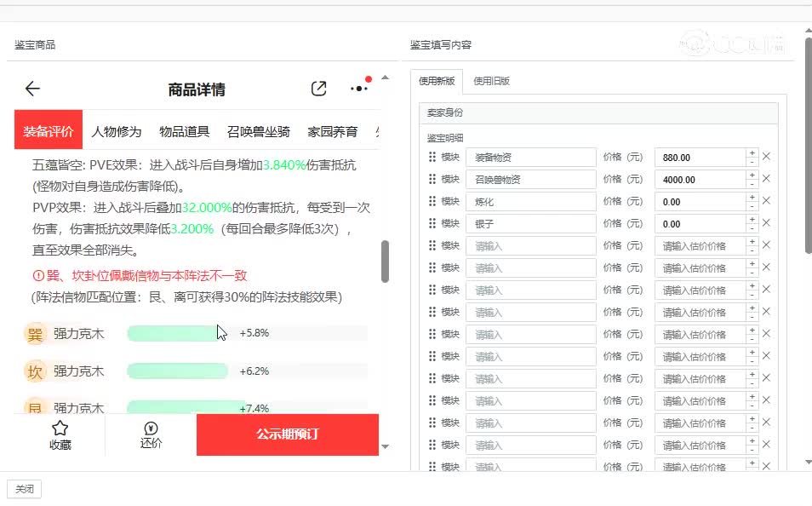Click the 收藏 star icon
The image size is (812, 506).
pyautogui.click(x=60, y=428)
